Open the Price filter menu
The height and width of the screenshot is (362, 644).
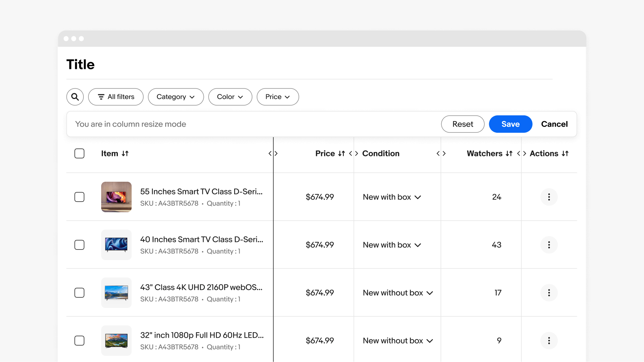pos(277,97)
